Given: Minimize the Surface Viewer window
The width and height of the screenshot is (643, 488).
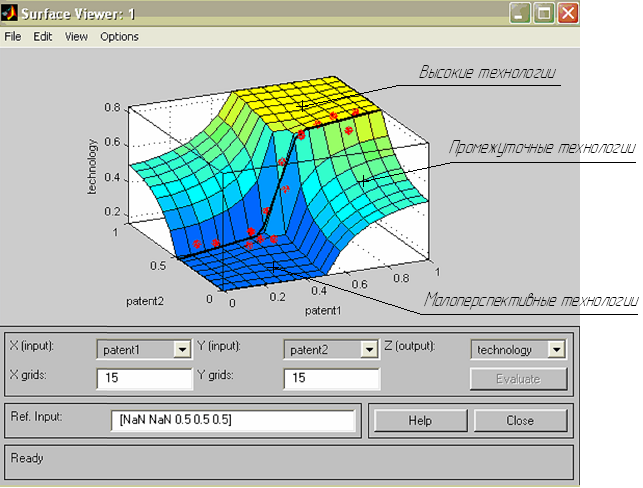Looking at the screenshot, I should [x=520, y=13].
